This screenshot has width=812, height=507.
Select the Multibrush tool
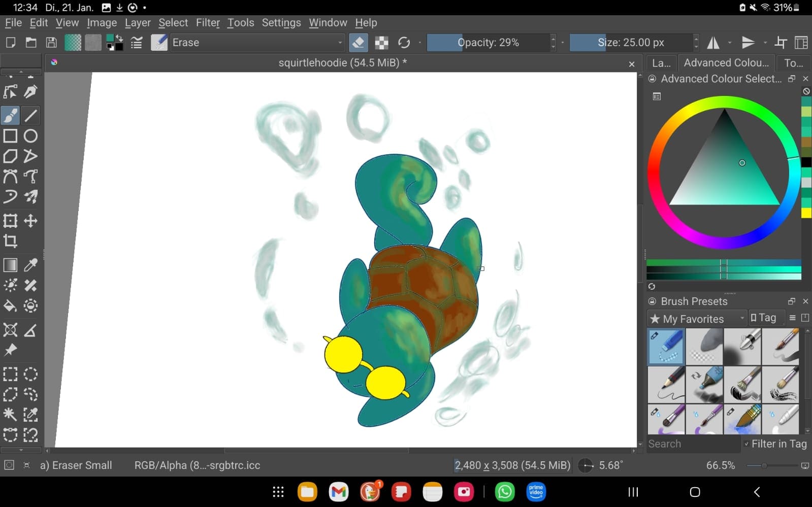31,197
